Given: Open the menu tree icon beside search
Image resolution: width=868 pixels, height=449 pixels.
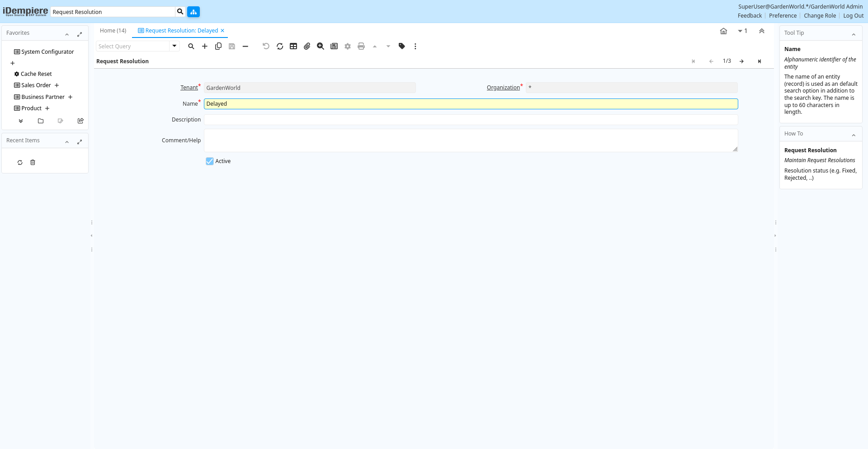Looking at the screenshot, I should (193, 12).
